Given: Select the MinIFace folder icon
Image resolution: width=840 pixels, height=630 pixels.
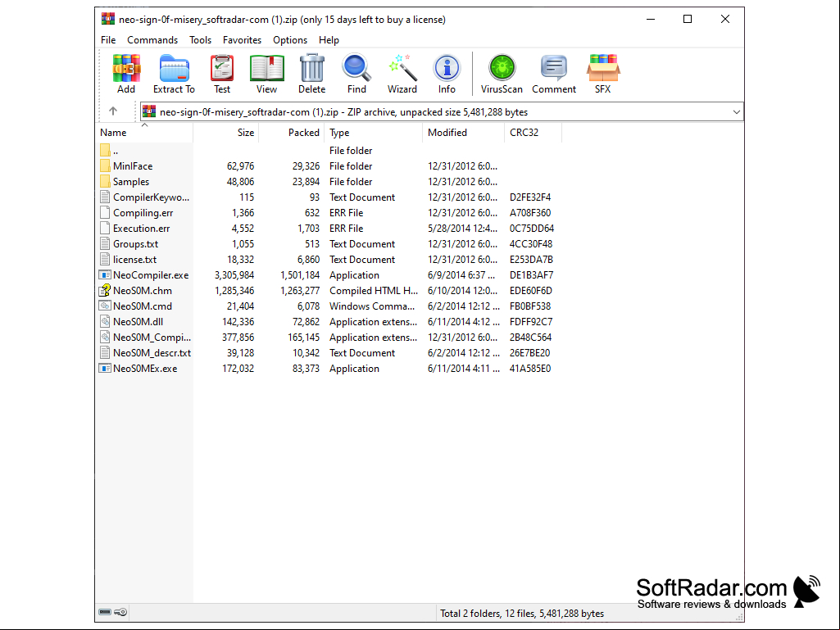Looking at the screenshot, I should click(105, 166).
